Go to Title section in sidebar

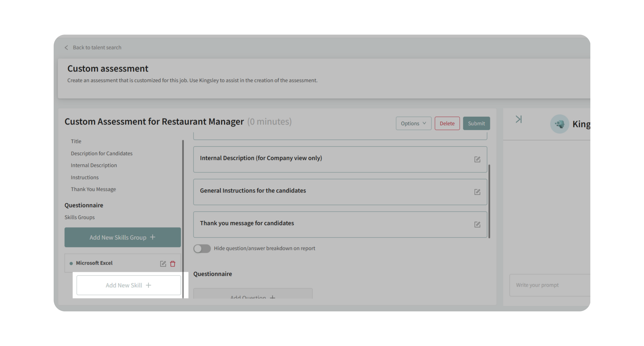tap(76, 141)
